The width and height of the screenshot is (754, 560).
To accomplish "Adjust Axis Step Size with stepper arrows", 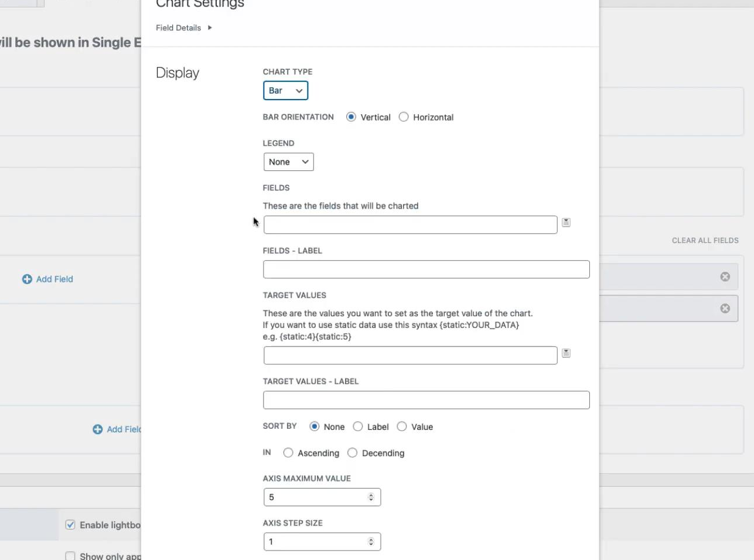I will coord(371,542).
